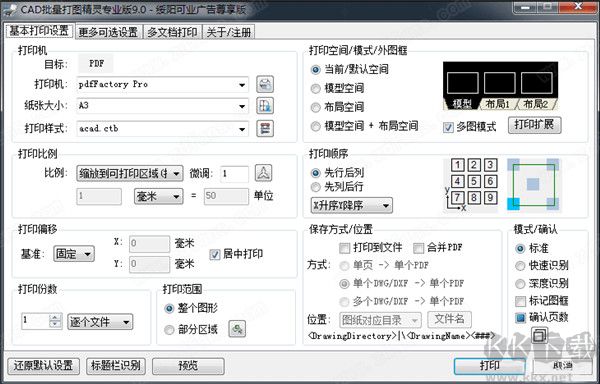Open the 基准 固定 dropdown
Screen dimensions: 600x384
pos(74,254)
